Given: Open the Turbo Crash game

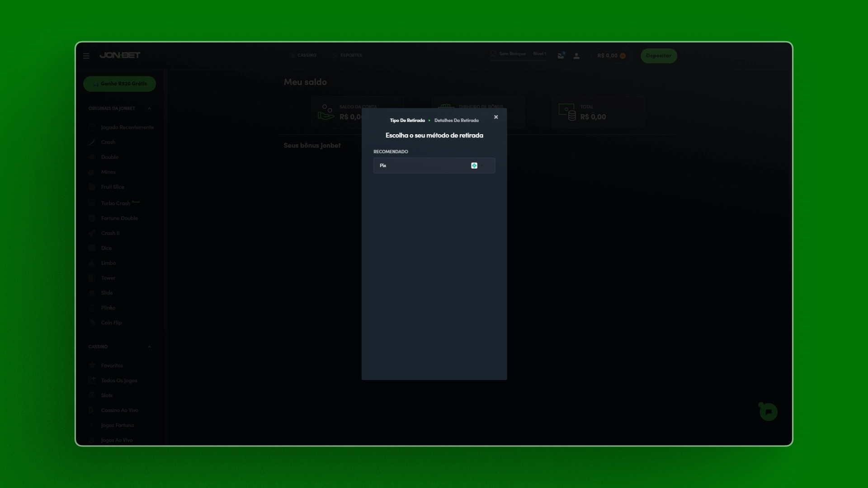Looking at the screenshot, I should tap(114, 203).
